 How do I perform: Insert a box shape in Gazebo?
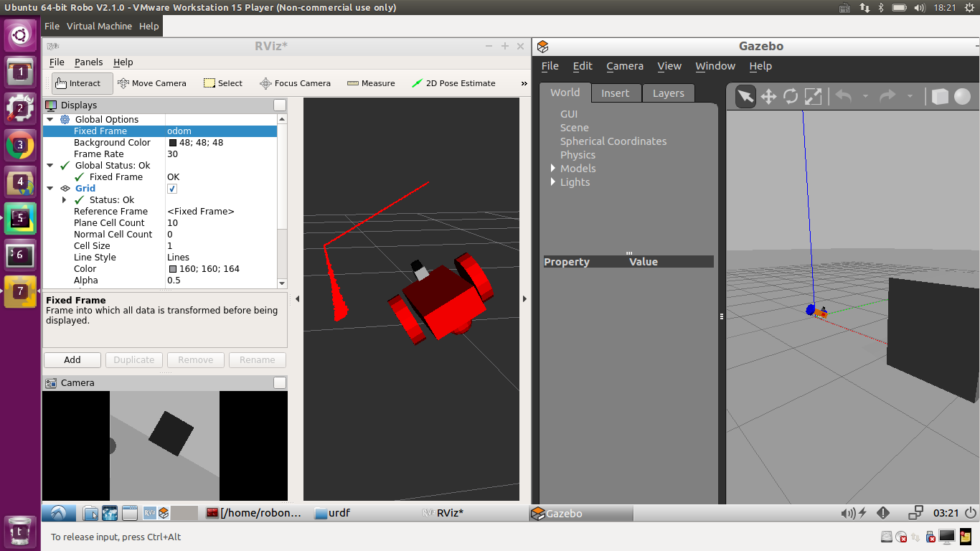[x=939, y=96]
